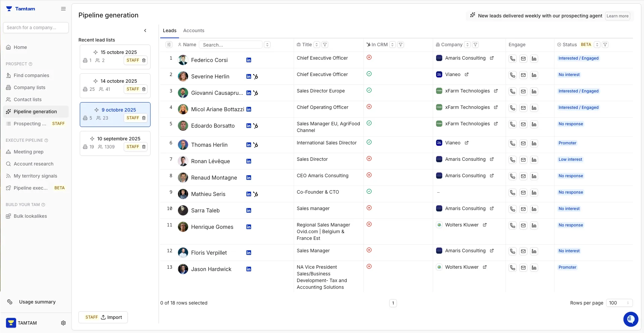
Task: Sort leads by Title column
Action: (317, 45)
